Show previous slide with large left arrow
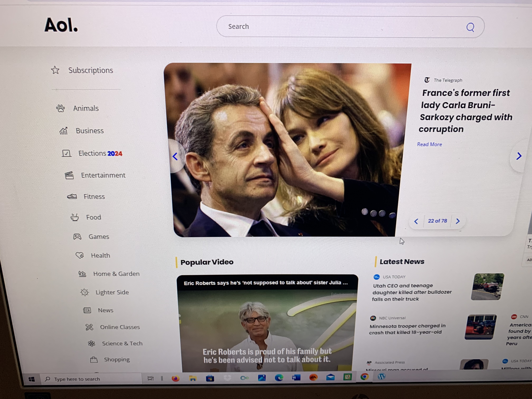The height and width of the screenshot is (399, 532). (x=175, y=157)
